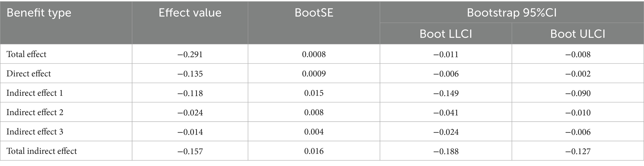Select the "Indirect effect 2" row label
The image size is (644, 166).
35,112
